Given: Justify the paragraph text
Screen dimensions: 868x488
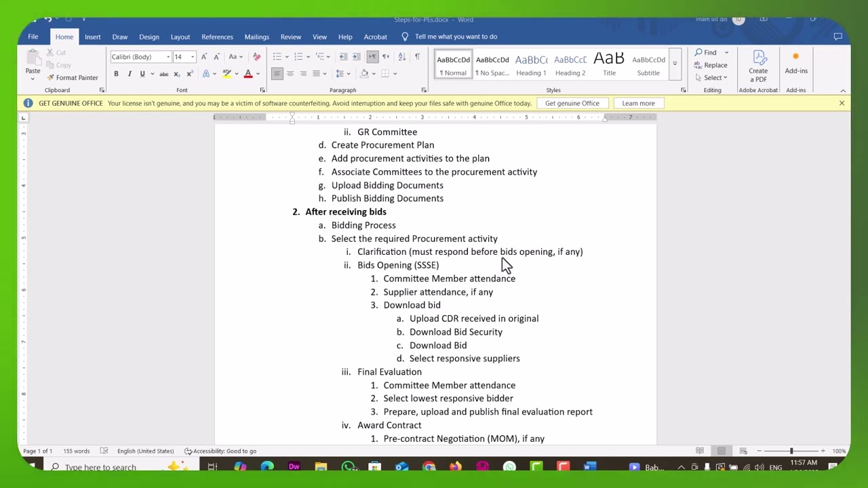Looking at the screenshot, I should click(316, 73).
